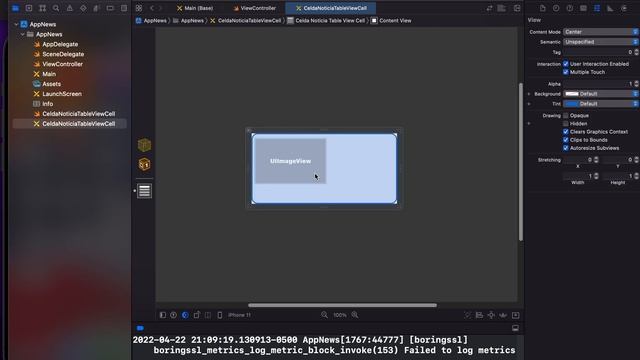Select the UIImageView on the canvas
The image size is (640, 360).
(x=291, y=161)
